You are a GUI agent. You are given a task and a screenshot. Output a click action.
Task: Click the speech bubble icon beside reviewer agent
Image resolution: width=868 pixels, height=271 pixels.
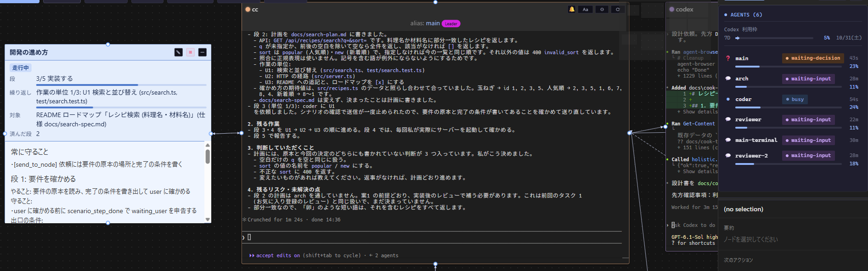(728, 119)
